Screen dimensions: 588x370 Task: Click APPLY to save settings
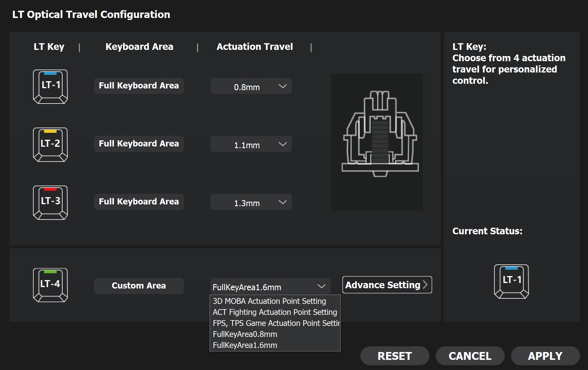[545, 356]
